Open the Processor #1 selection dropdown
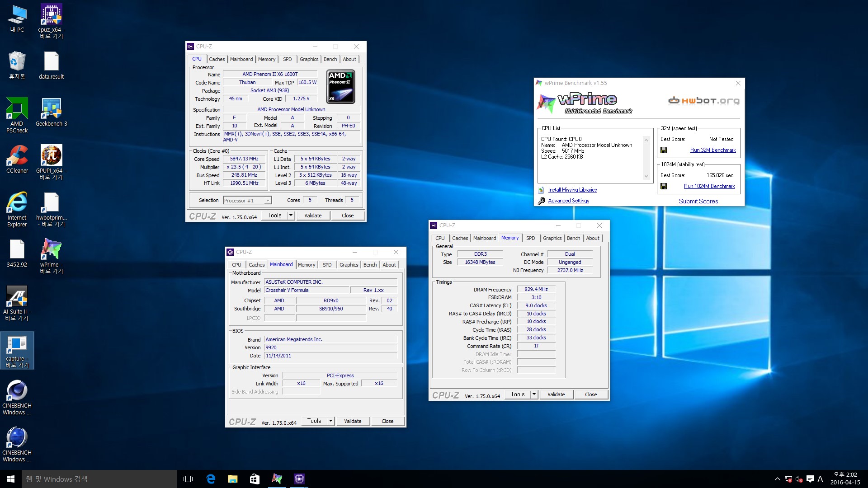Screen dimensions: 868x488 [247, 201]
